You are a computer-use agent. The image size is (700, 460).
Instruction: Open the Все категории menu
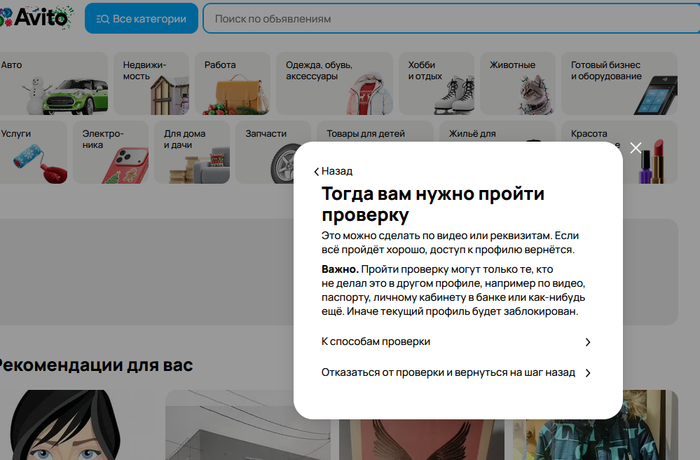pos(141,19)
